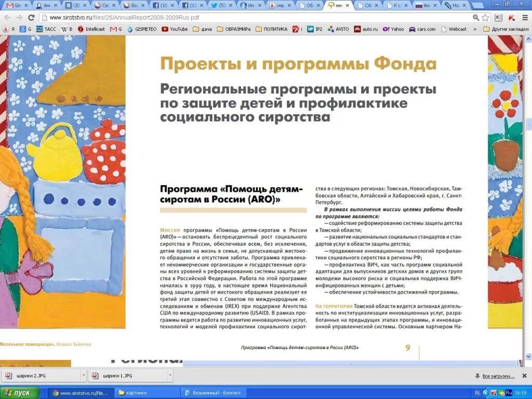Open the дача bookmarks folder
This screenshot has width=532, height=399.
click(x=202, y=29)
